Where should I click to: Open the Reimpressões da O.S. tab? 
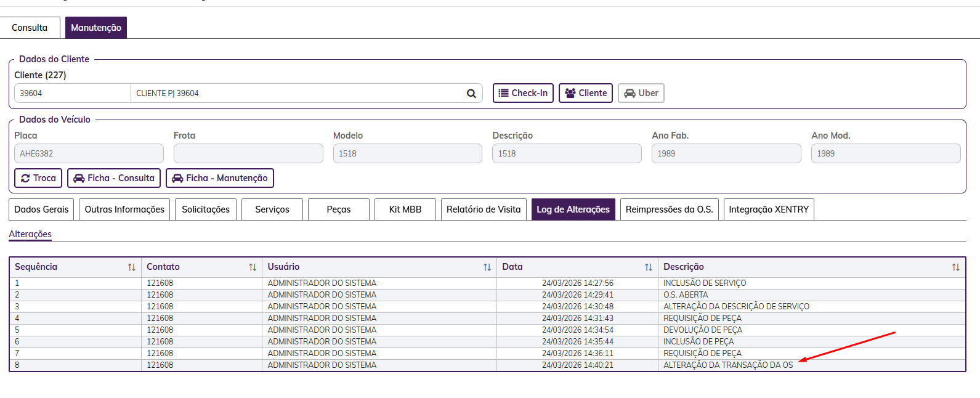(x=670, y=209)
